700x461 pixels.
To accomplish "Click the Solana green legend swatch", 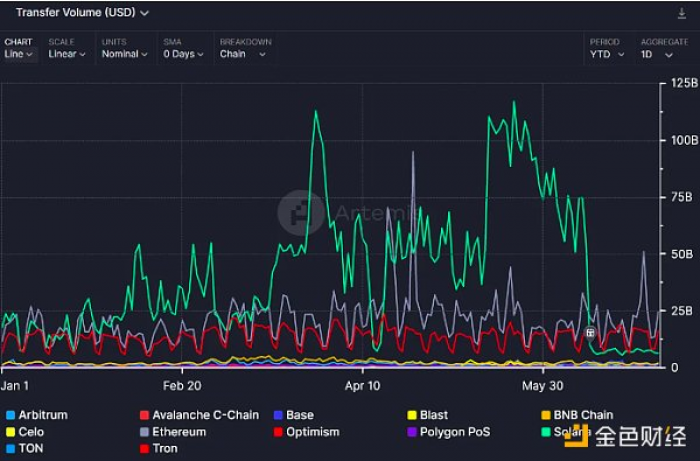I will click(546, 432).
